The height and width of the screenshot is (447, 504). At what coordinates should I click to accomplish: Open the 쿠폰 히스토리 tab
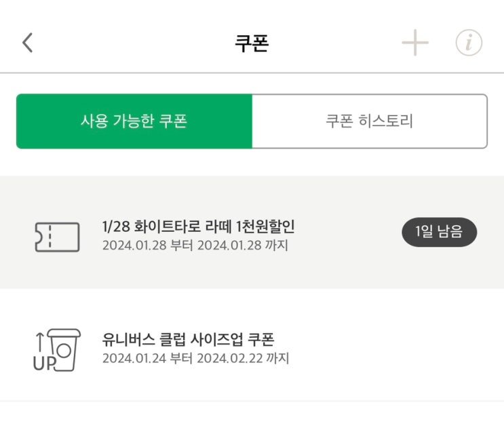click(369, 121)
